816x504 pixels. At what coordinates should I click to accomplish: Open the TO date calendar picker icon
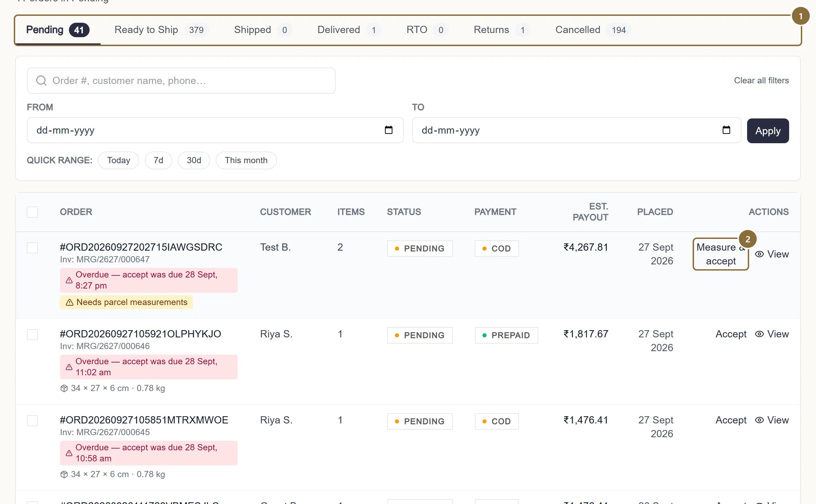click(x=726, y=130)
